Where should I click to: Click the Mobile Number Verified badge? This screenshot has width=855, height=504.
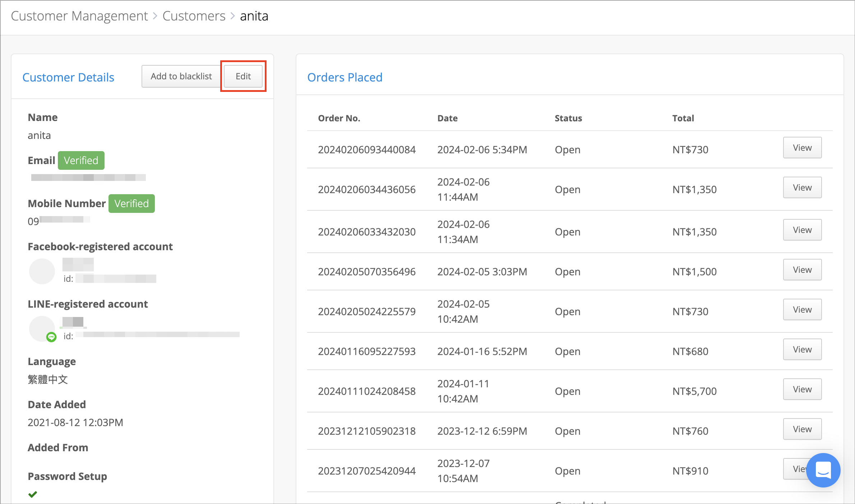(x=131, y=204)
